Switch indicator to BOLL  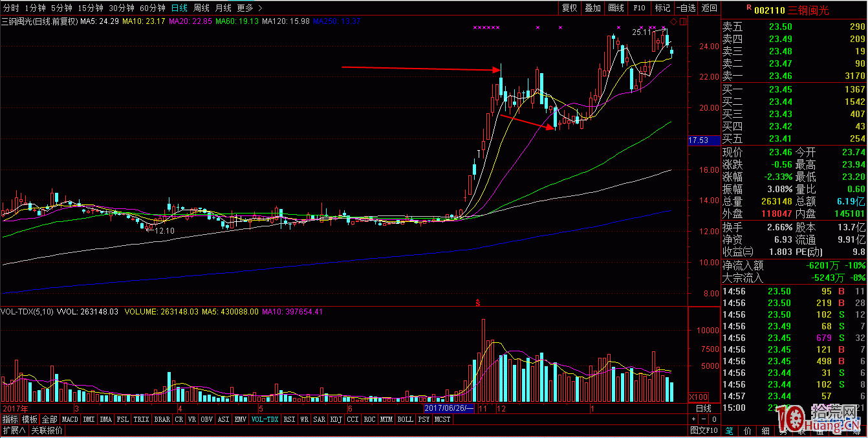coord(405,419)
